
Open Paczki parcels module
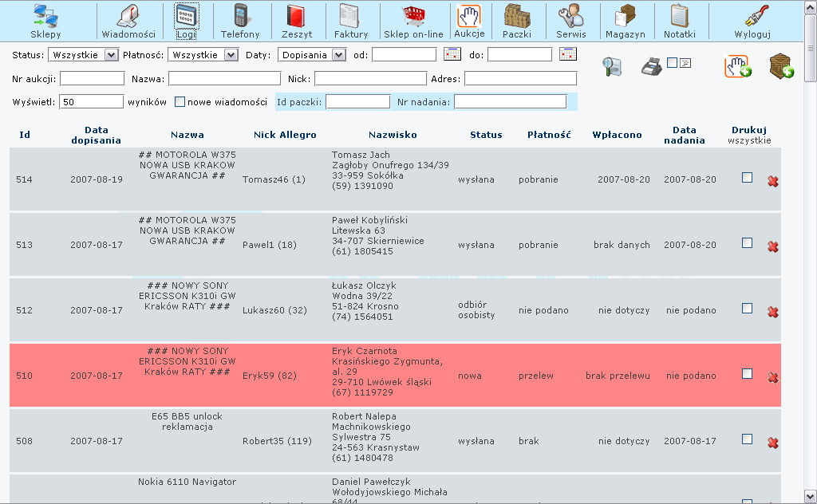click(x=516, y=22)
